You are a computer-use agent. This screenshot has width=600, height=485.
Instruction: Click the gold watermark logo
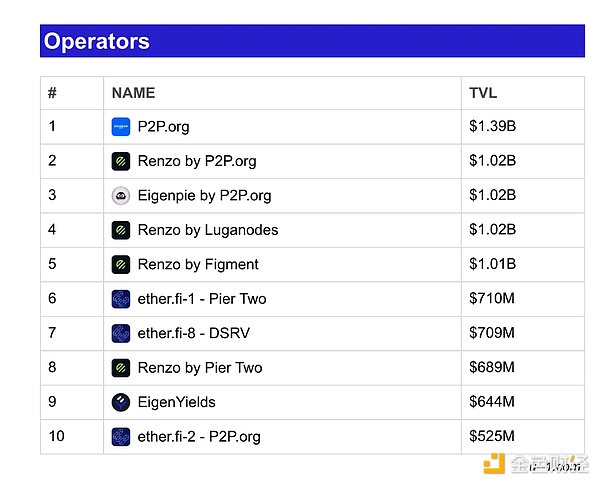494,464
